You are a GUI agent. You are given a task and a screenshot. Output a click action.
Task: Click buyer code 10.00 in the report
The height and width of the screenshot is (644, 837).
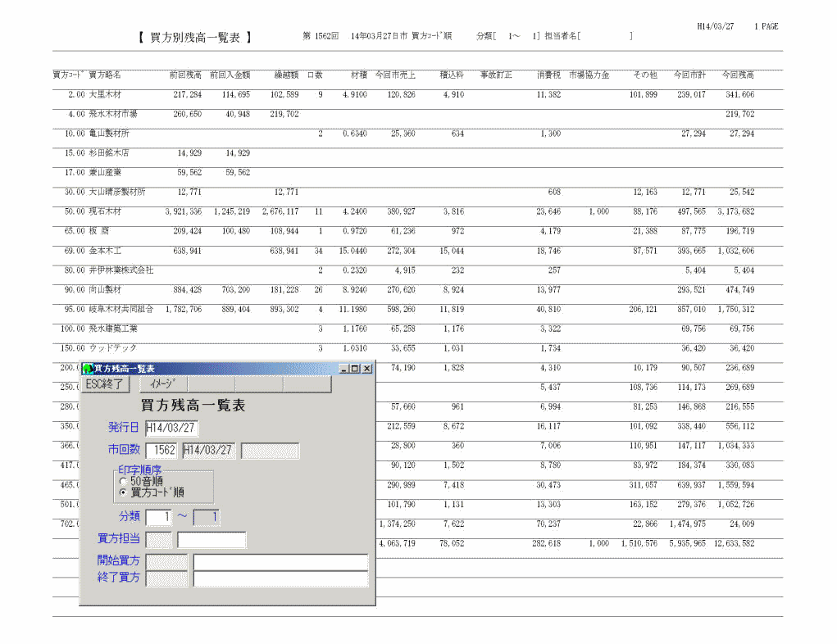tap(75, 134)
